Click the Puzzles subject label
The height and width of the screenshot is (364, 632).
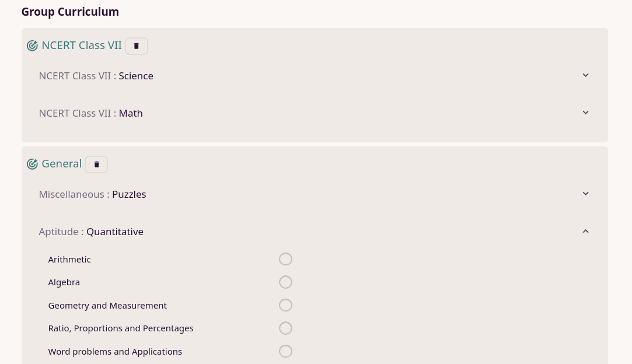click(129, 194)
